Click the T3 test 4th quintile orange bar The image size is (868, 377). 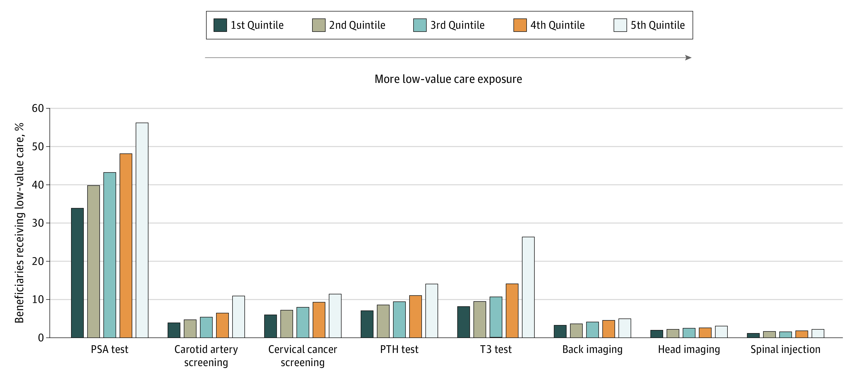coord(512,311)
